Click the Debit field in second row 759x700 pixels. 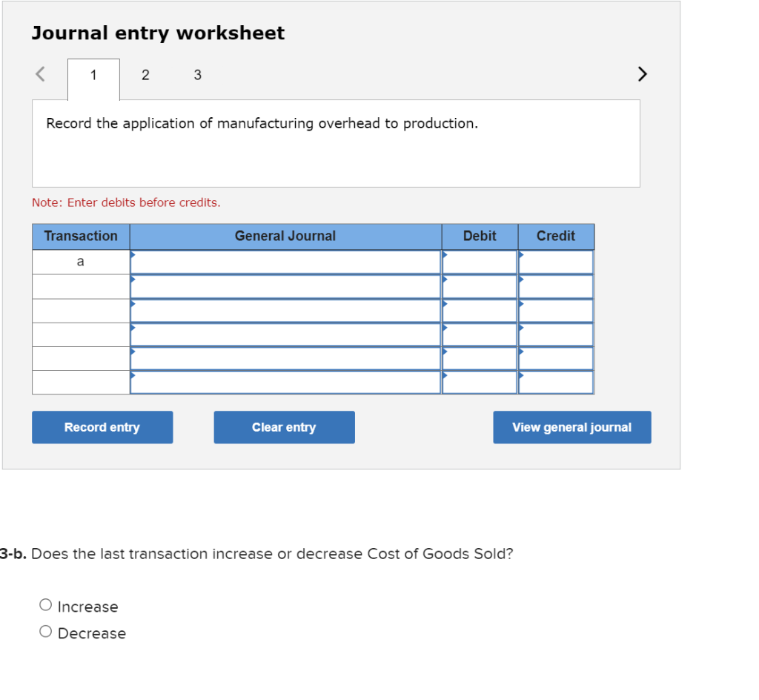click(480, 286)
